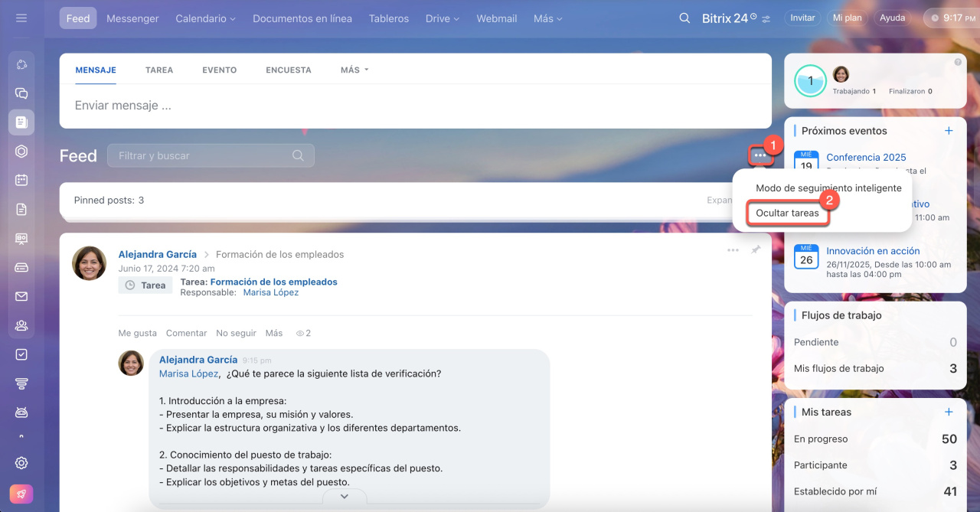
Task: Pin the Formación de los empleados post
Action: pyautogui.click(x=756, y=250)
